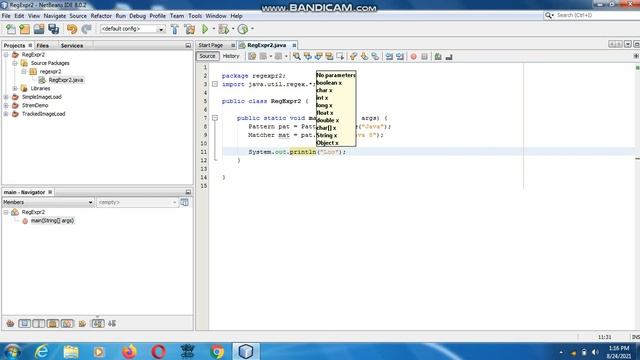Open the Debug menu
The height and width of the screenshot is (360, 640).
coord(138,16)
